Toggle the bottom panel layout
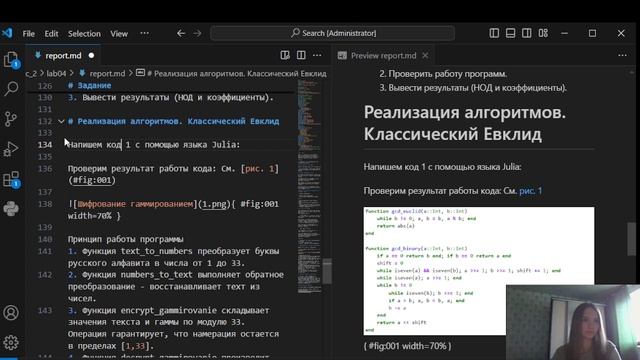Image resolution: width=640 pixels, height=360 pixels. 510,33
